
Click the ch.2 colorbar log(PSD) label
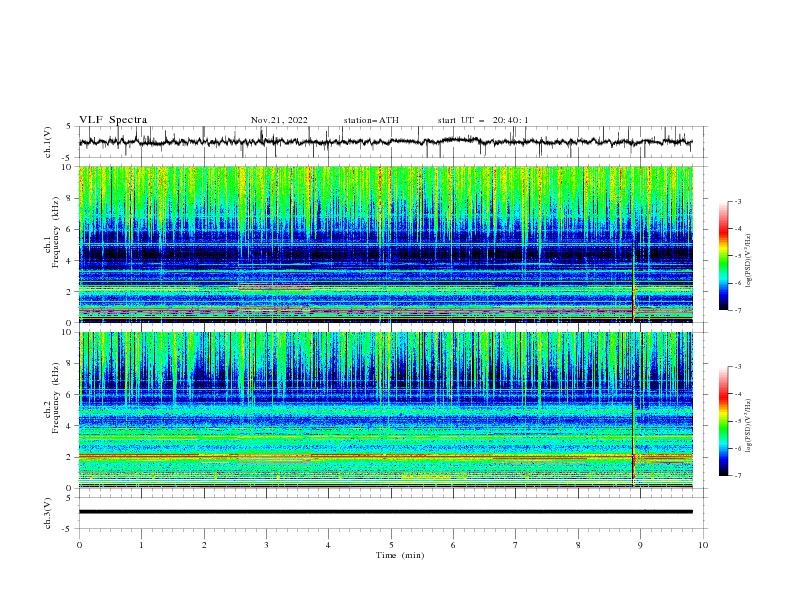pyautogui.click(x=749, y=426)
